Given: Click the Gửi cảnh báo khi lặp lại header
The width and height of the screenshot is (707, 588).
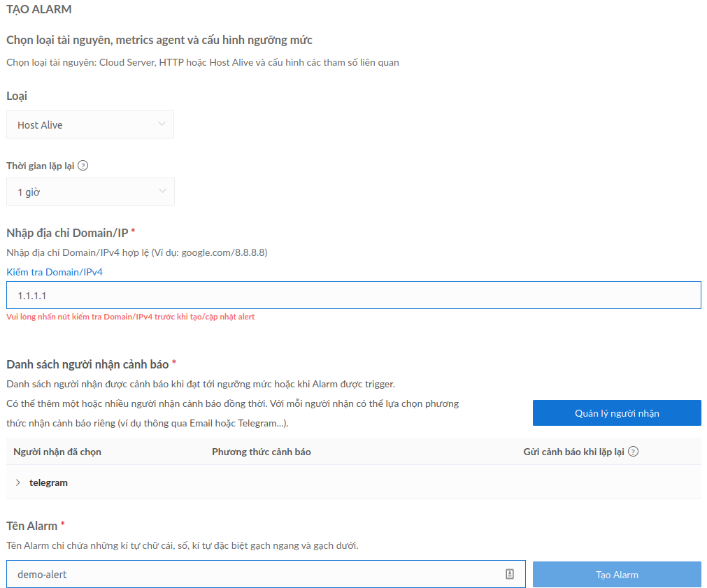Looking at the screenshot, I should point(573,452).
